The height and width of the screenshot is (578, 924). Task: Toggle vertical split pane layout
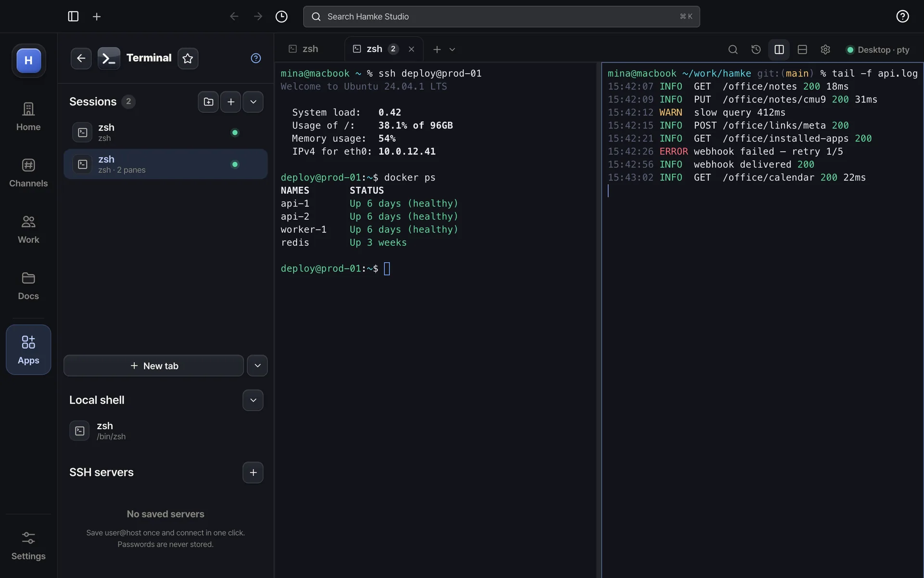pos(779,50)
